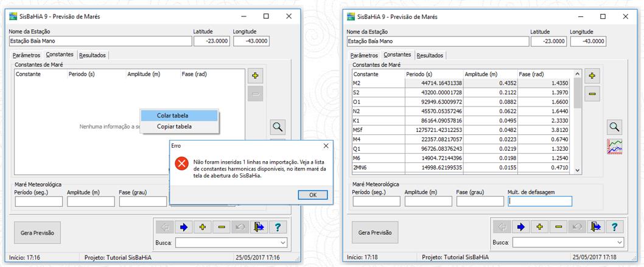The image size is (644, 267).
Task: Open help question mark in left window
Action: [278, 227]
